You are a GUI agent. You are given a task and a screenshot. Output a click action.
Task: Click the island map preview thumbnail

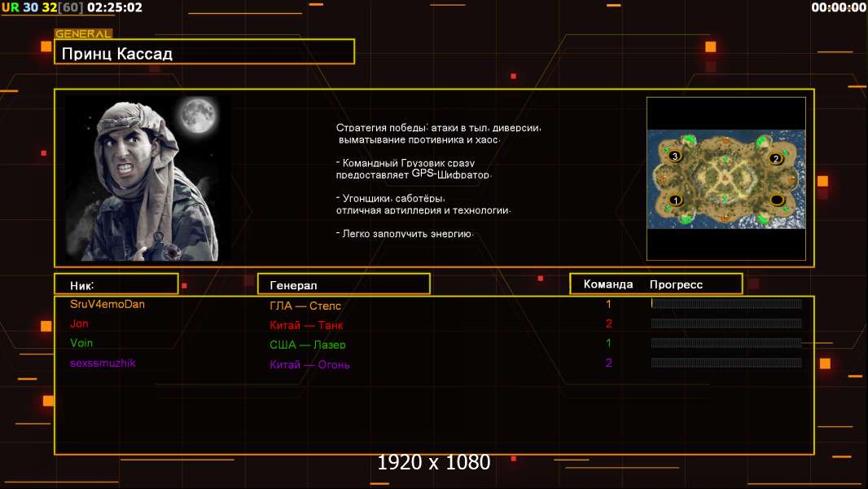click(x=726, y=178)
